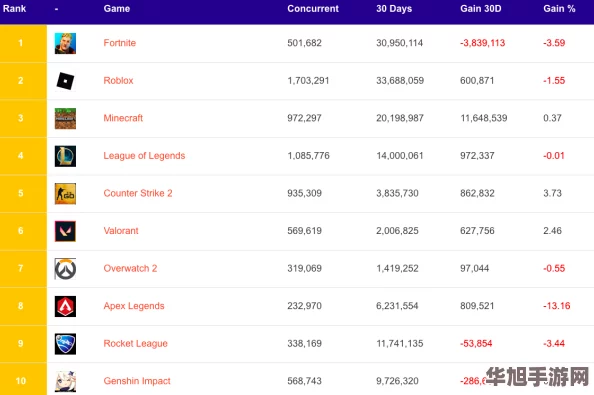
Task: Sort by Gain % column header
Action: tap(559, 9)
